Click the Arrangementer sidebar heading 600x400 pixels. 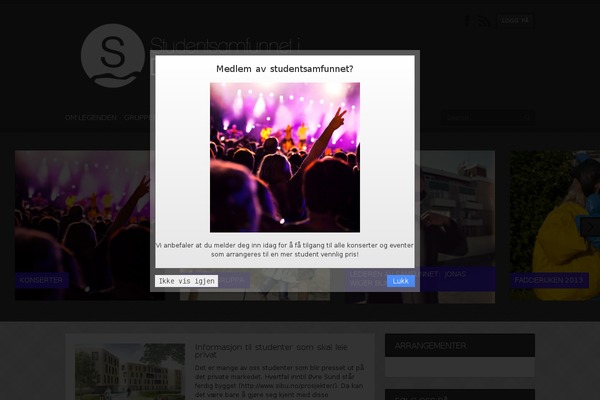430,346
